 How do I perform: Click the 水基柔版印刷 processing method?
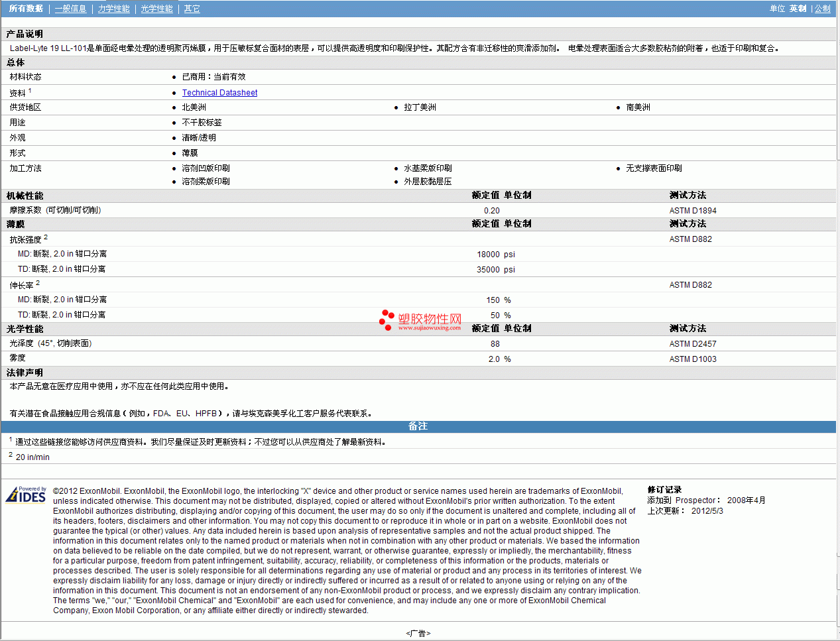point(428,168)
